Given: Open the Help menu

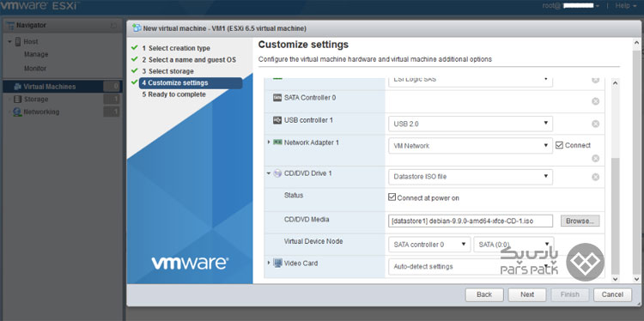Looking at the screenshot, I should (625, 6).
